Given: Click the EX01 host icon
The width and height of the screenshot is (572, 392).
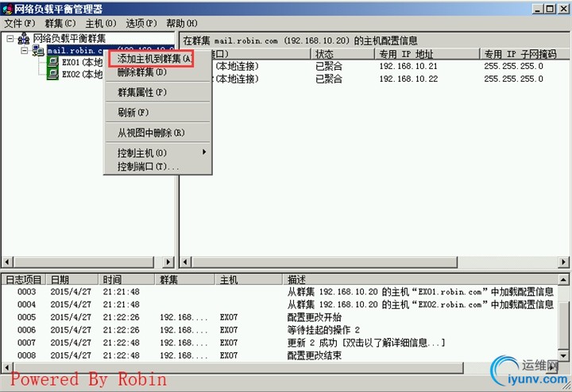Looking at the screenshot, I should 53,63.
